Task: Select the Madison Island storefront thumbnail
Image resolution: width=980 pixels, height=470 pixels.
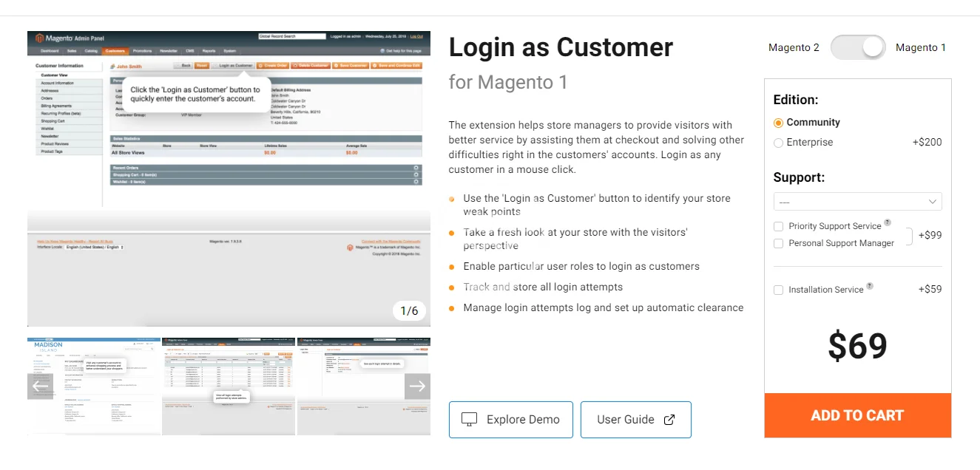Action: pos(94,386)
